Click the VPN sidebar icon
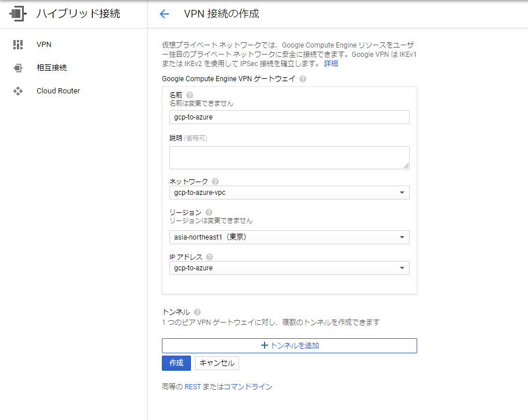Screen dimensions: 528x420 [18, 45]
